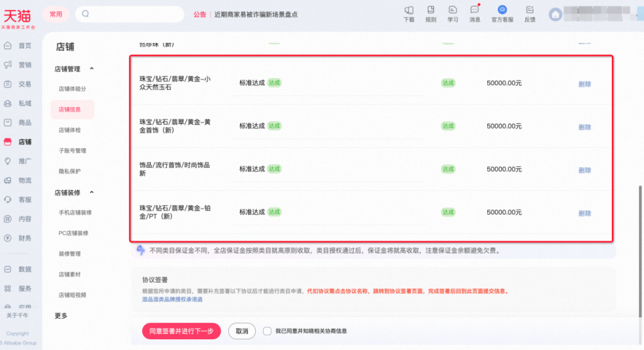This screenshot has width=644, height=350.
Task: Contact 官方客服 via the headset icon
Action: point(502,10)
